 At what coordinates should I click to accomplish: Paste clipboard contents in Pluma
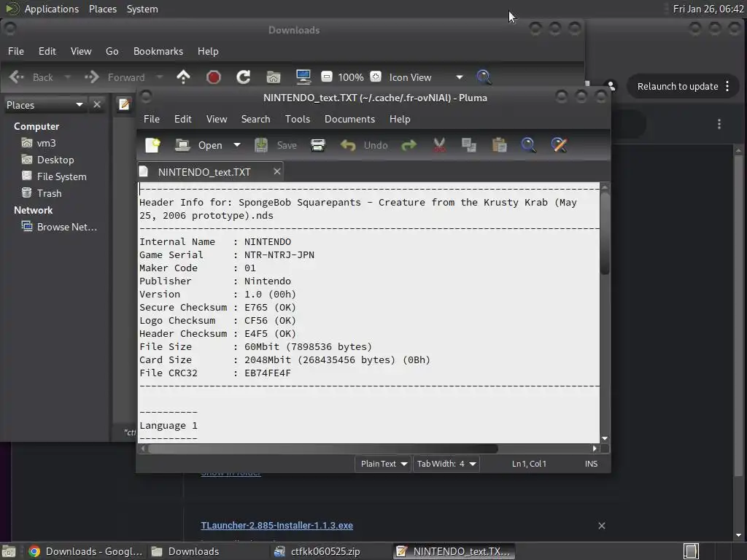click(x=499, y=145)
